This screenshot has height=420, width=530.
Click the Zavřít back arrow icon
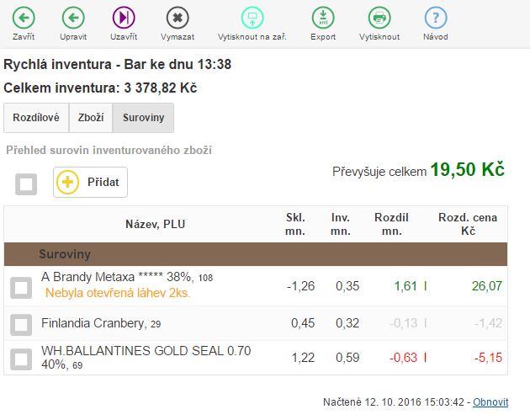click(24, 18)
